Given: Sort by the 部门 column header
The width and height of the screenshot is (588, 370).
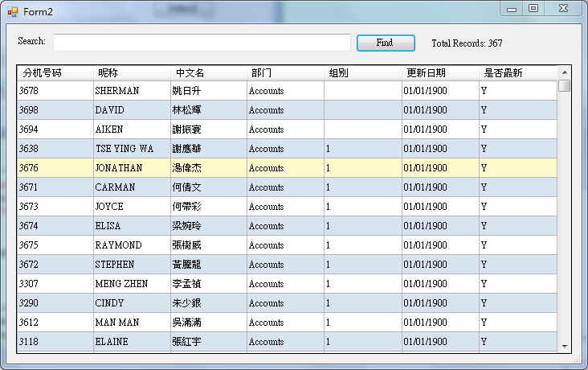Looking at the screenshot, I should point(285,73).
